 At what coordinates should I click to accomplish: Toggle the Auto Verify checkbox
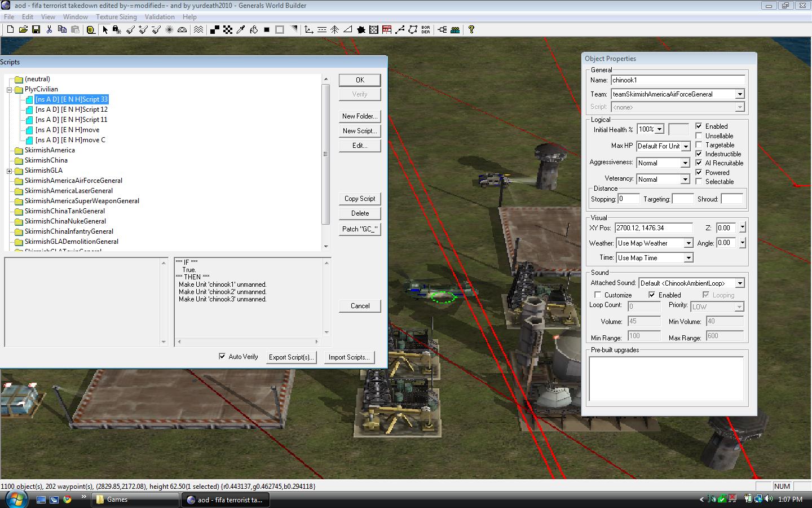(x=222, y=357)
